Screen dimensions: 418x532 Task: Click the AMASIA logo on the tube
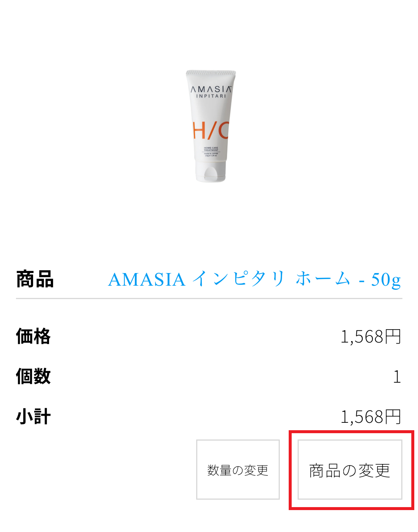click(211, 89)
